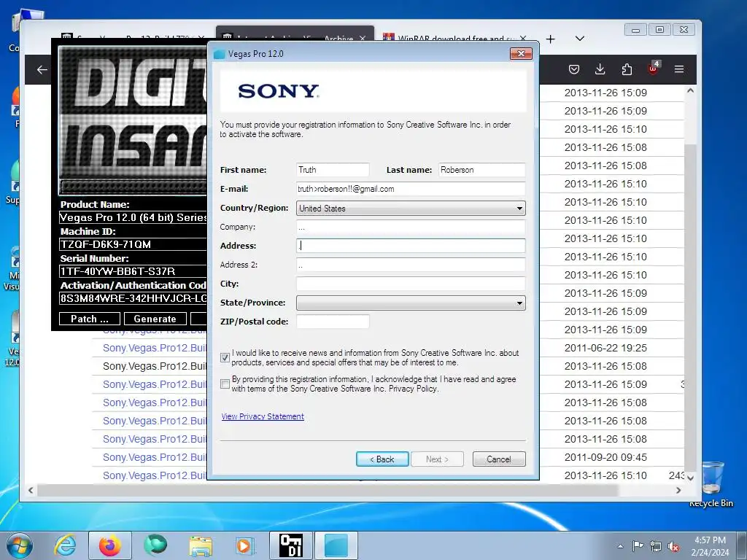Open the State/Province dropdown

click(411, 303)
